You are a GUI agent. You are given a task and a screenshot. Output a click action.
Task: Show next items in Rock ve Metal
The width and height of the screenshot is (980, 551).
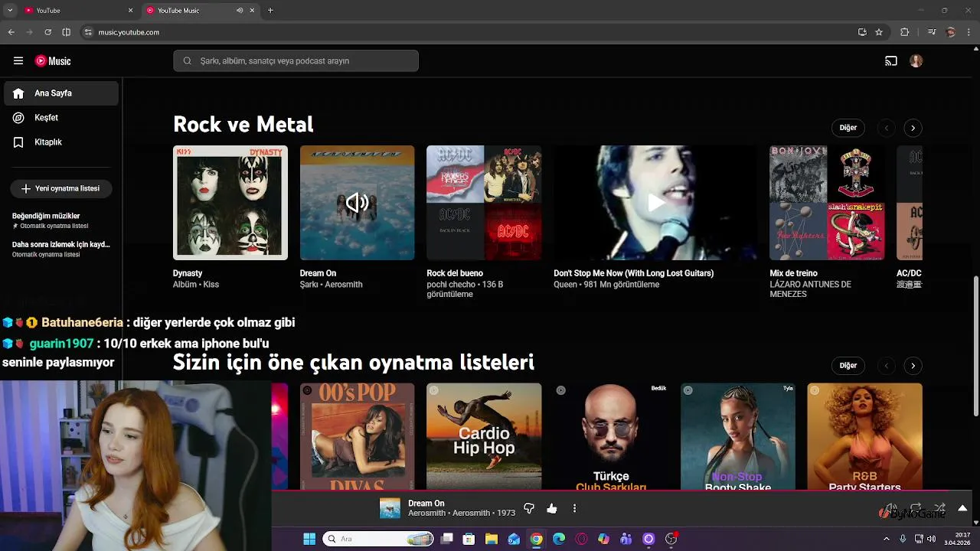click(x=913, y=128)
